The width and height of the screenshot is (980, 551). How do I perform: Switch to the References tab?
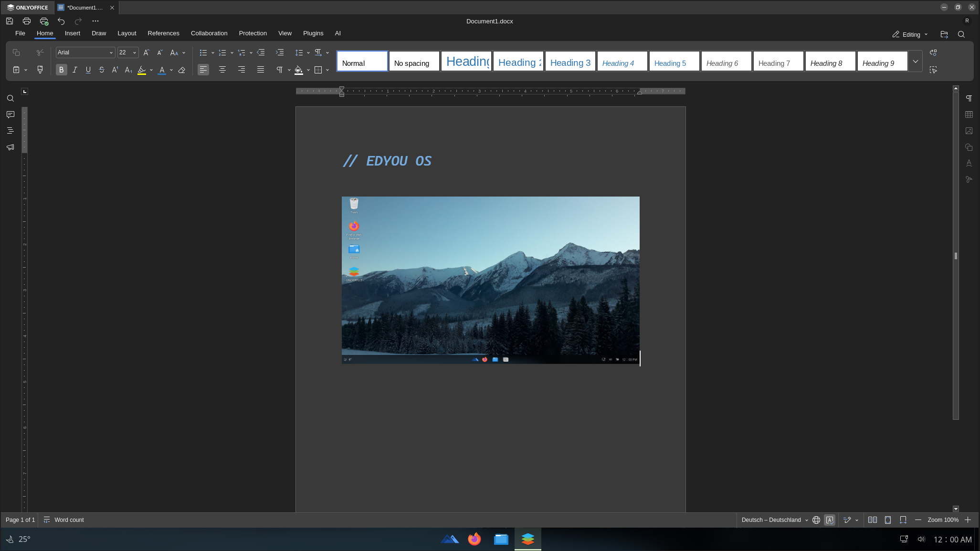click(164, 33)
